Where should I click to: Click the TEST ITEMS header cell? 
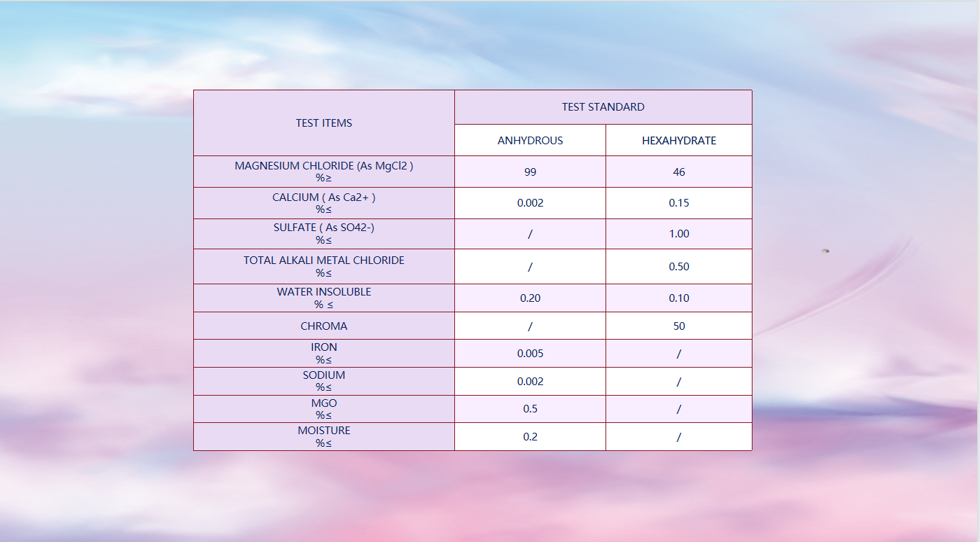[x=323, y=123]
